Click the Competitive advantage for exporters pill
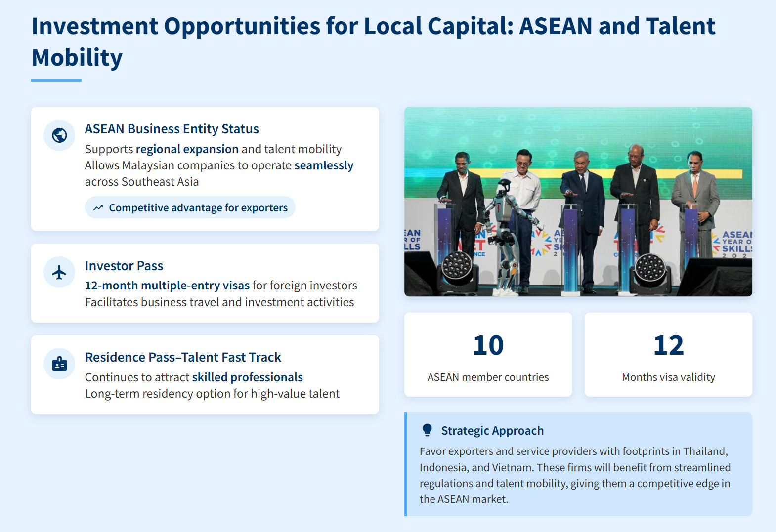Screen dimensions: 776x532 coord(190,207)
